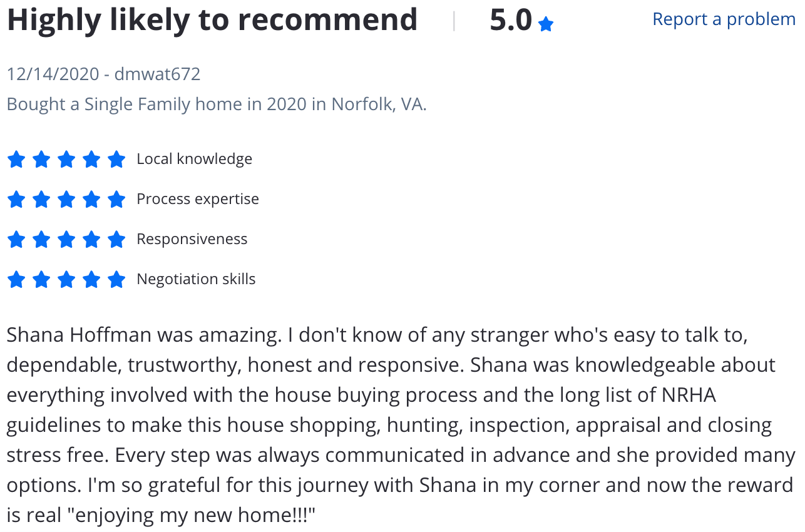Click the reviewer name dmwat672
The width and height of the screenshot is (805, 532).
coord(157,74)
